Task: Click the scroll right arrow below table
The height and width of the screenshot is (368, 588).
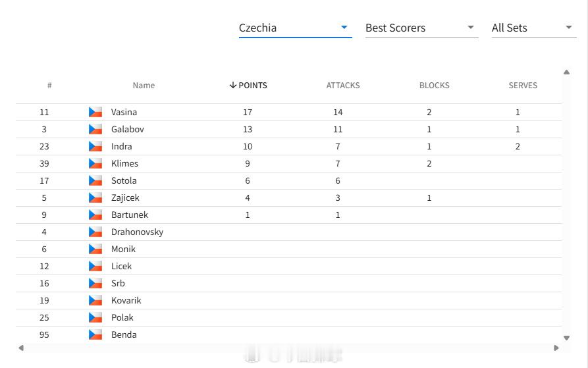Action: pos(556,348)
